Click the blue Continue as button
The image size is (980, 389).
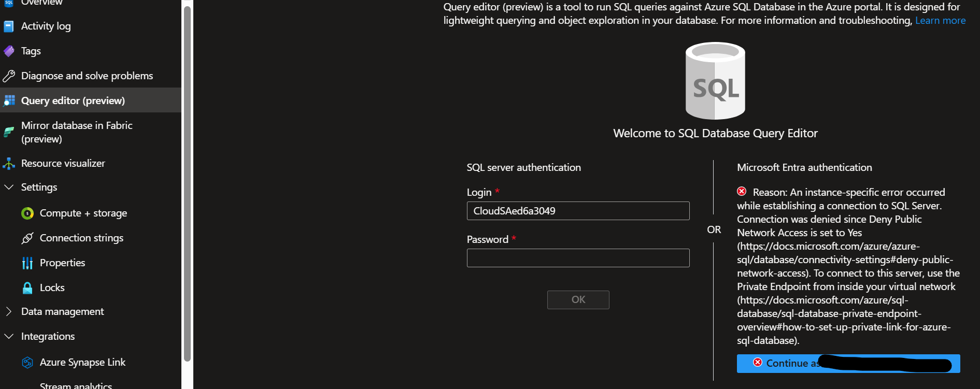tap(848, 363)
